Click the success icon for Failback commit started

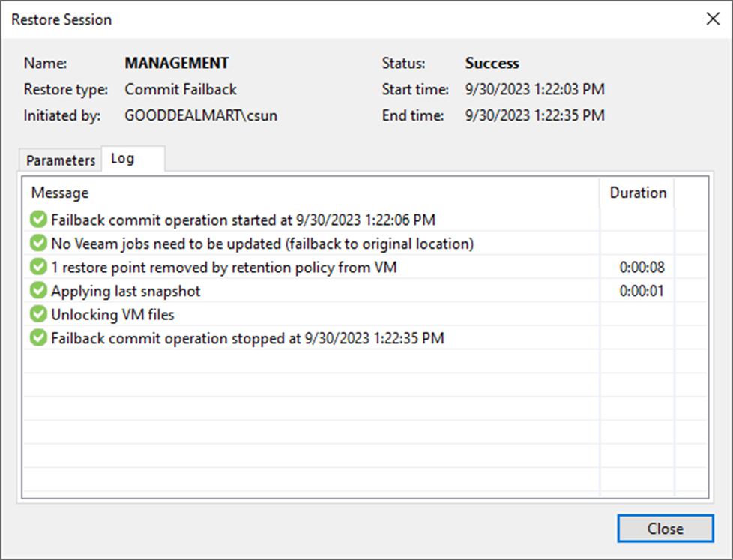coord(38,219)
